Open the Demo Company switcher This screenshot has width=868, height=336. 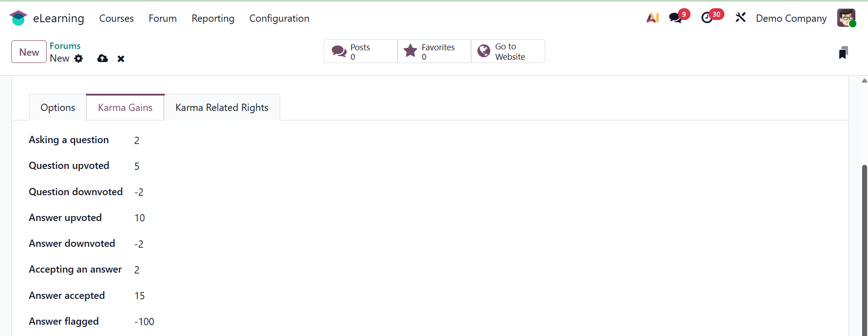791,19
